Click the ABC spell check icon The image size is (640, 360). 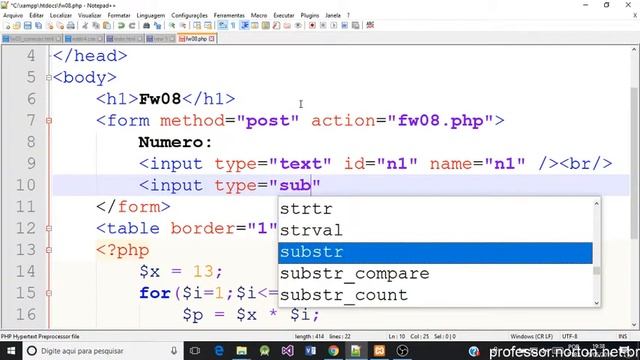(x=370, y=25)
